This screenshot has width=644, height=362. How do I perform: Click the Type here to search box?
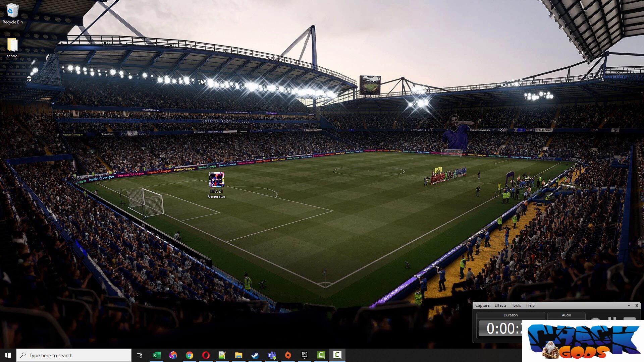[74, 355]
